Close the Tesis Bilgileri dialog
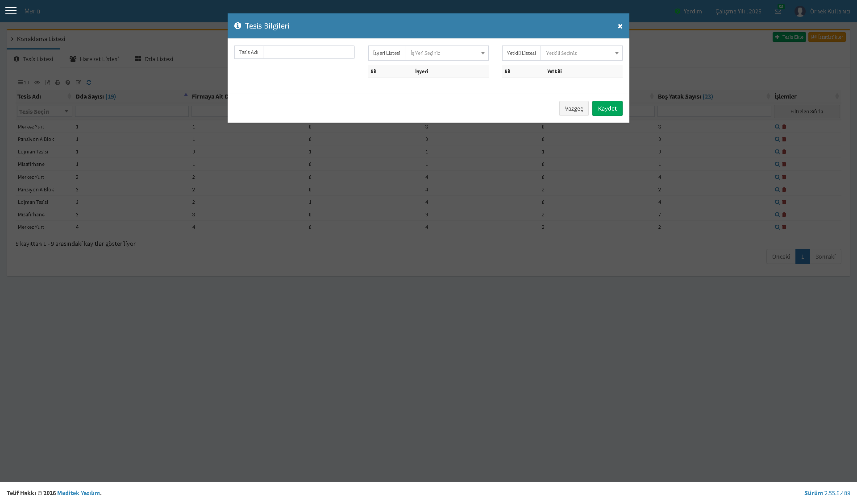 [620, 26]
